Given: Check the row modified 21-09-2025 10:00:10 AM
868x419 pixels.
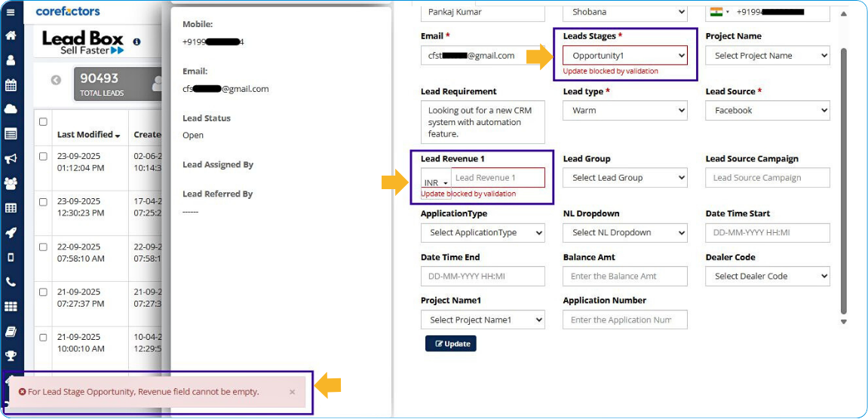Looking at the screenshot, I should point(43,337).
